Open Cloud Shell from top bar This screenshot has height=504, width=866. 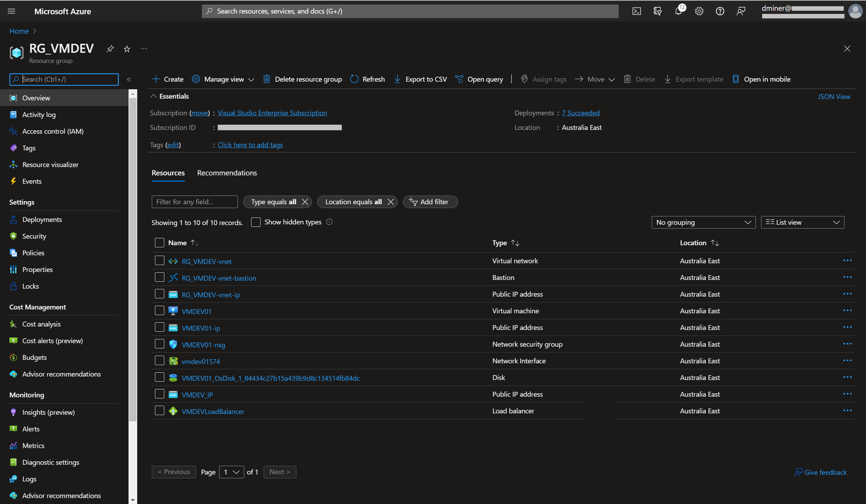pyautogui.click(x=636, y=11)
